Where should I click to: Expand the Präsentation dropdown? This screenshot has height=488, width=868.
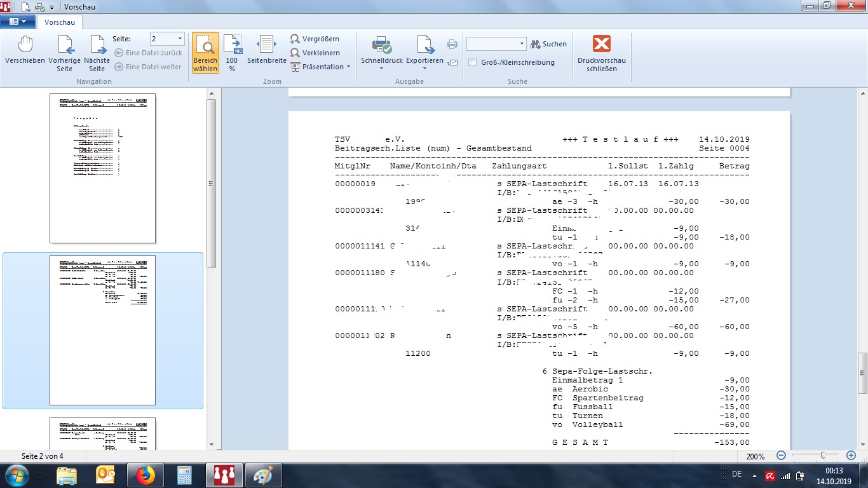(348, 67)
